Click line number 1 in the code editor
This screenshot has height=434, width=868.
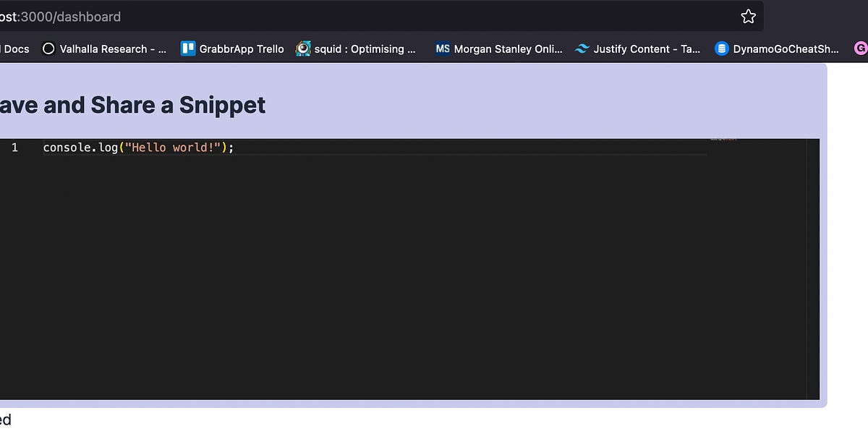pyautogui.click(x=14, y=147)
